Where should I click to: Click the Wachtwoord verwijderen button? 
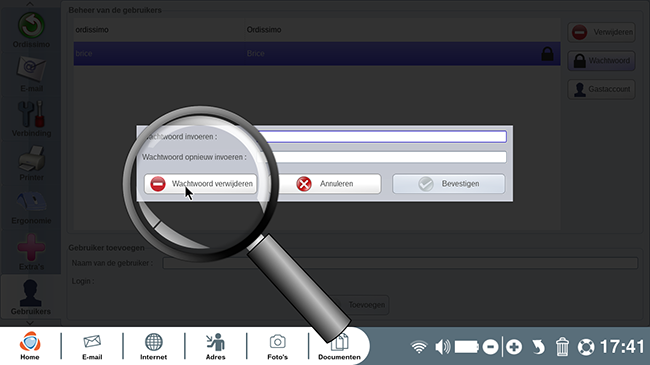tap(201, 184)
